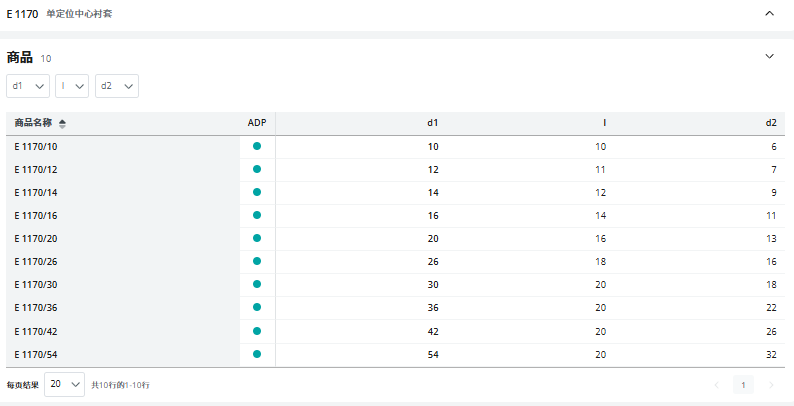Viewport: 794px width, 406px height.
Task: Click the ADP green dot for E 1170/20
Action: [x=257, y=238]
